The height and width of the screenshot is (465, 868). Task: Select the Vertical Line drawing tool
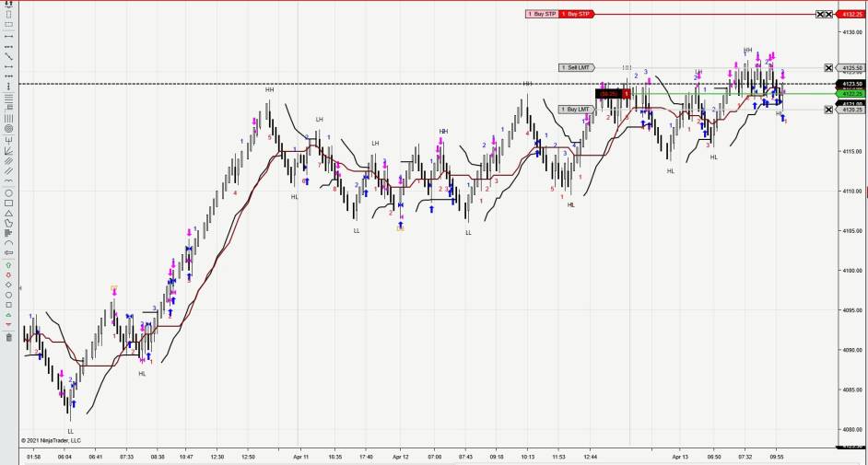pos(9,87)
